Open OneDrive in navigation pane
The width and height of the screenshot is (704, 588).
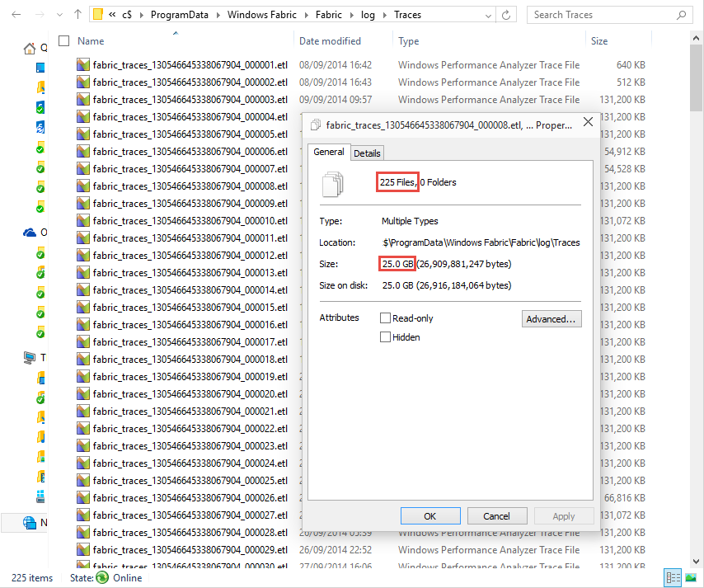pos(30,233)
